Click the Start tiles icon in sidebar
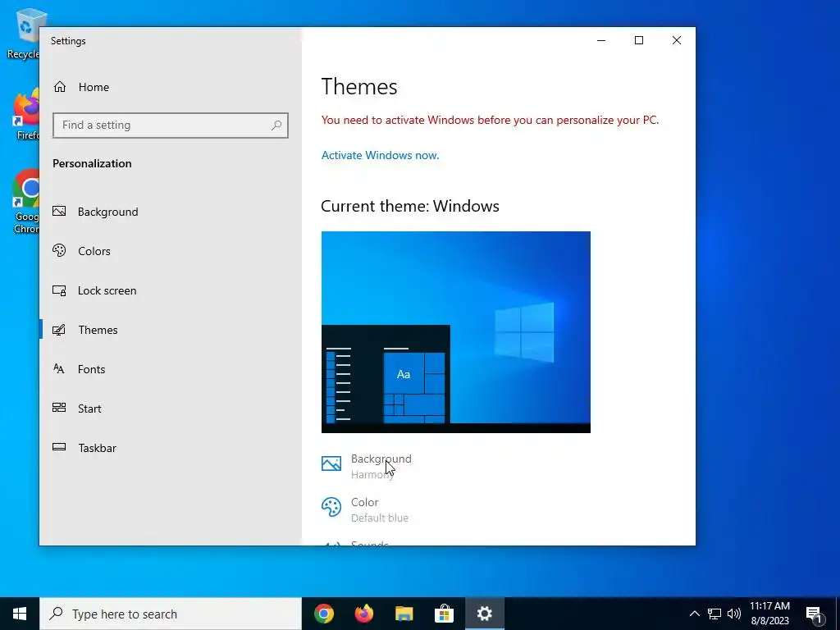 [59, 408]
